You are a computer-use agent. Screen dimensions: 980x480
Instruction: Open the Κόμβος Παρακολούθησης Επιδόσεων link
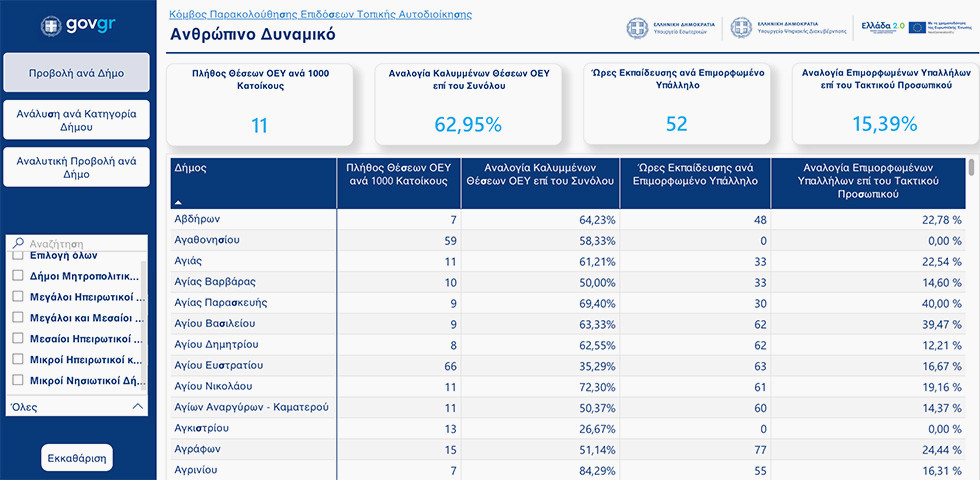pyautogui.click(x=321, y=15)
